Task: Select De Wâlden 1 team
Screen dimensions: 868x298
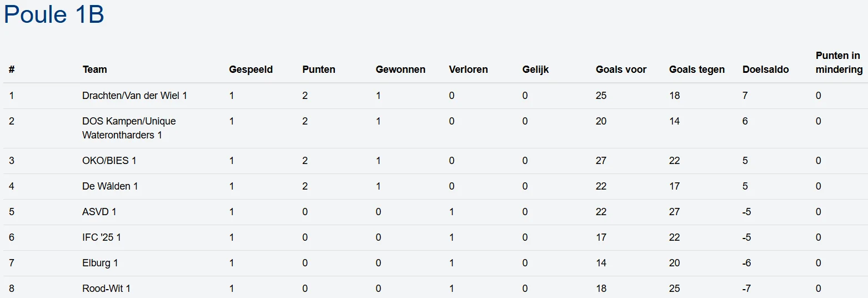Action: tap(110, 186)
